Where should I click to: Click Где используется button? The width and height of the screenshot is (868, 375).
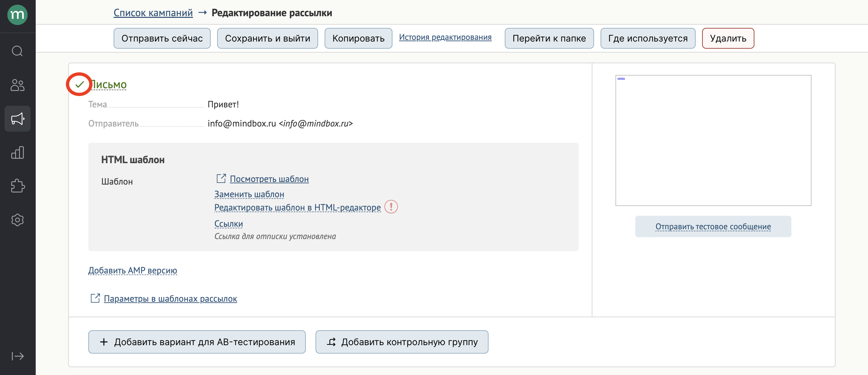tap(648, 38)
